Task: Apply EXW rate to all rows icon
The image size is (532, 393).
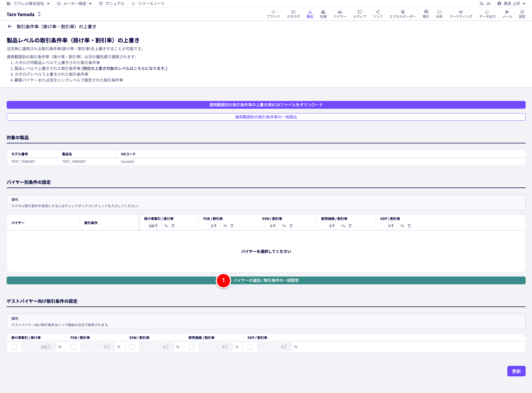Action: pyautogui.click(x=284, y=226)
